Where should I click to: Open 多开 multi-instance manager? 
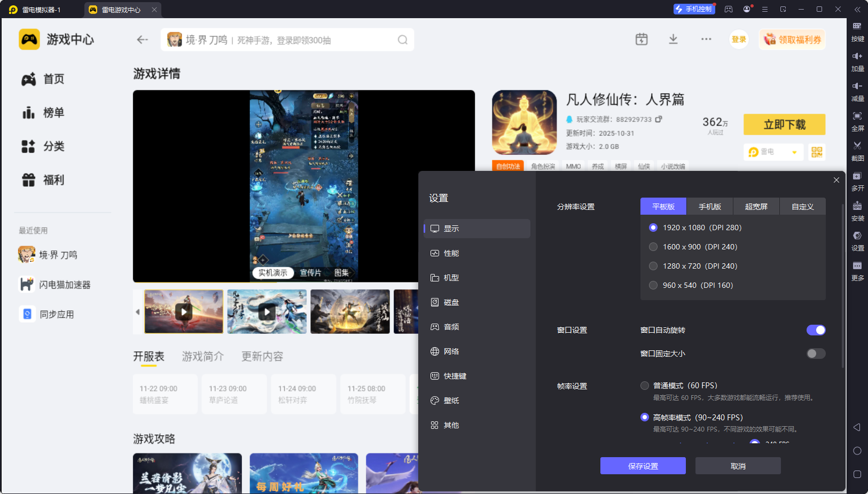pyautogui.click(x=857, y=181)
